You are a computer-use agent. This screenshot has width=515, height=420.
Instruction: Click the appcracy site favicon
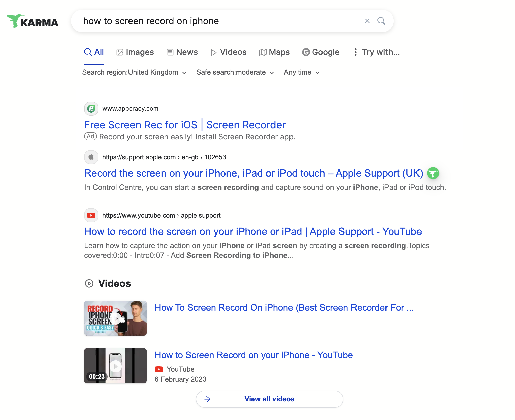91,109
